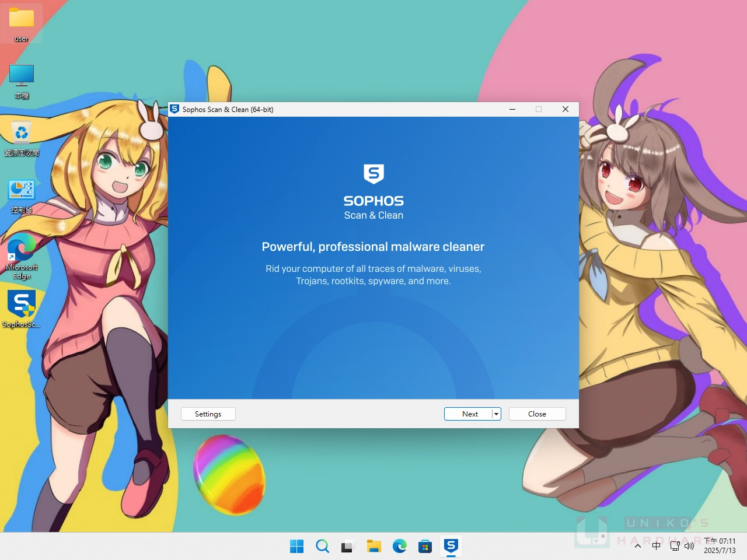Click the Sophos taskbar icon
The image size is (747, 560).
tap(451, 546)
